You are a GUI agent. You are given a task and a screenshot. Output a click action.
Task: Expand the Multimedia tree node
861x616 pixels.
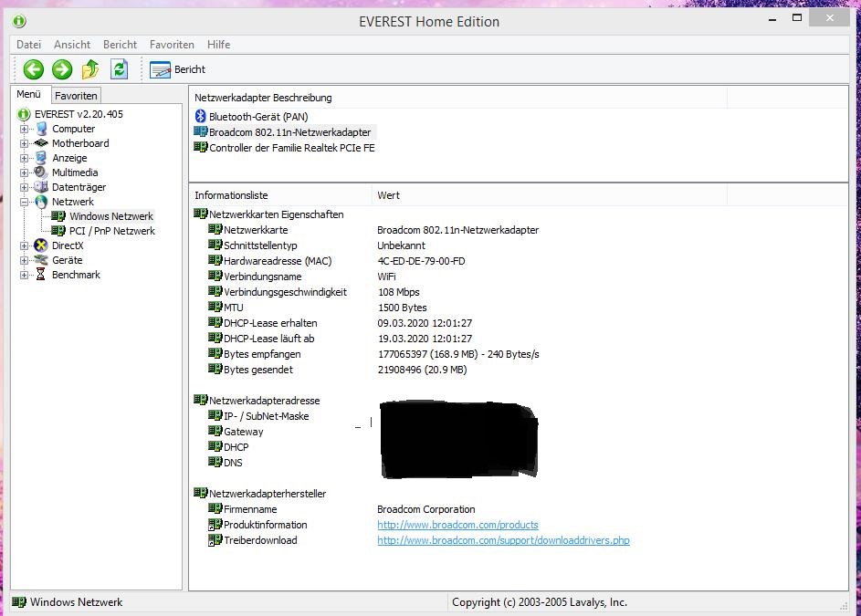(x=24, y=173)
